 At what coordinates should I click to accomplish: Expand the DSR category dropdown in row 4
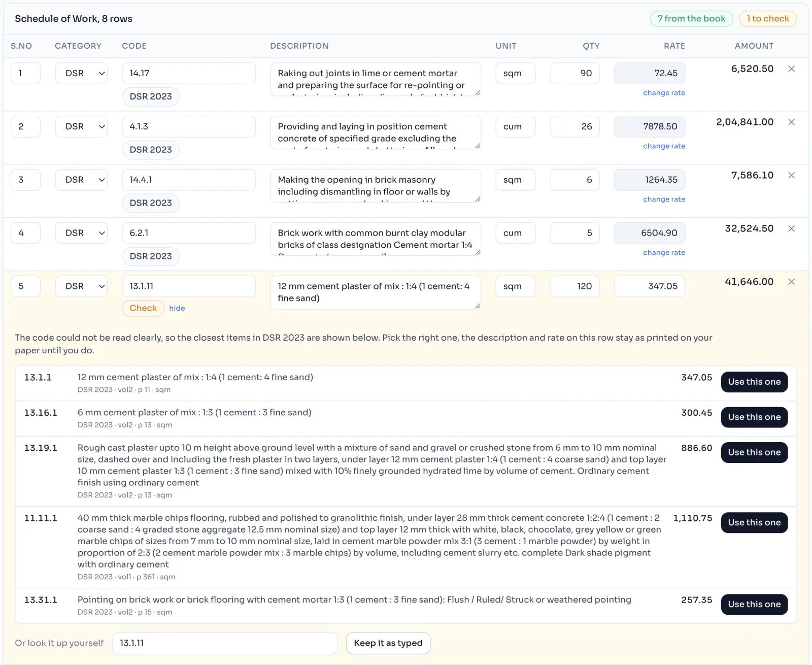click(x=81, y=234)
